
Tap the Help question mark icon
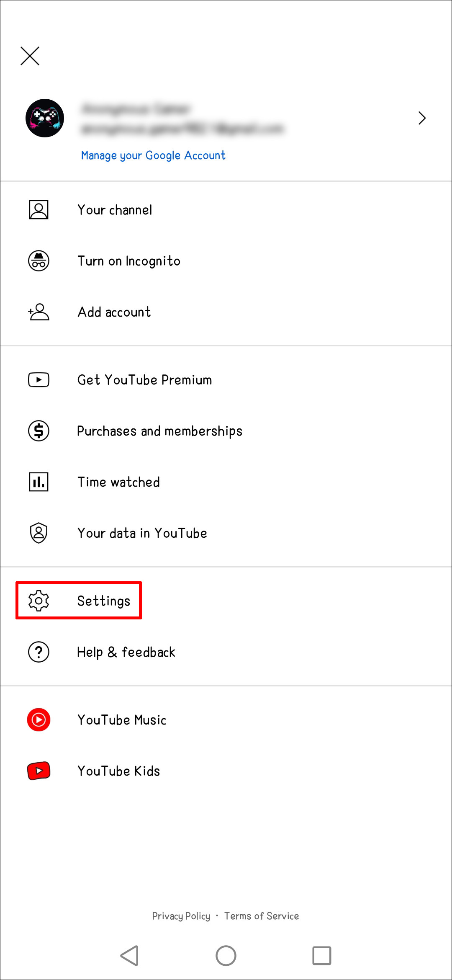[39, 652]
